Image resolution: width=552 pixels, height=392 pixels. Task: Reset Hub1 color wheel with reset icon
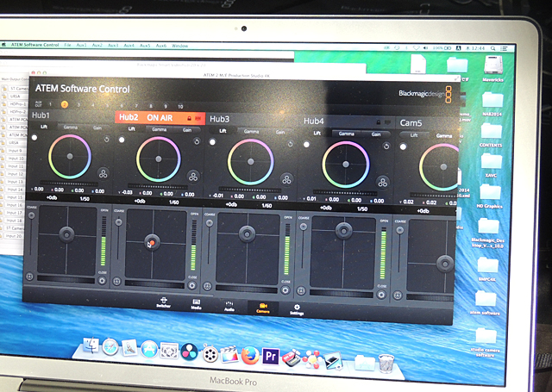point(106,140)
